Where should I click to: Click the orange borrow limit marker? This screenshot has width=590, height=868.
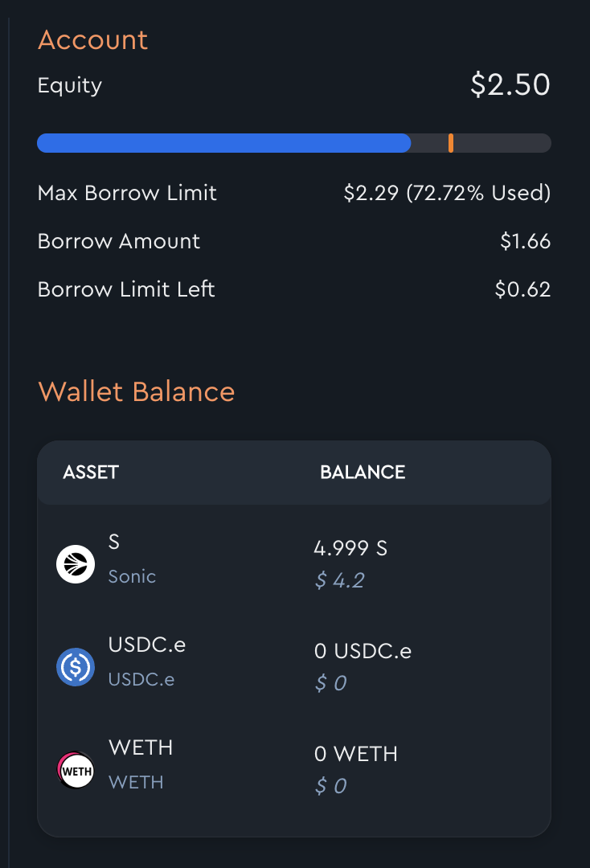(x=451, y=143)
